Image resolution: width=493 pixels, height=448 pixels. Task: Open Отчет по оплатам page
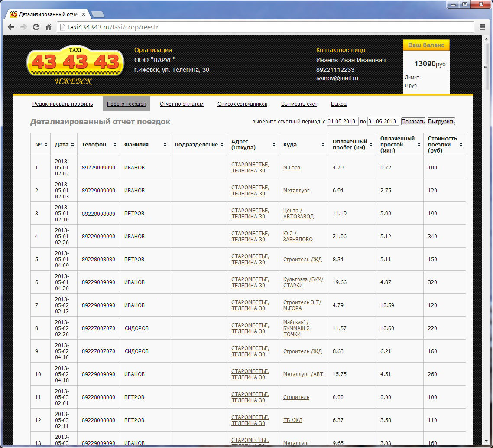click(x=182, y=104)
